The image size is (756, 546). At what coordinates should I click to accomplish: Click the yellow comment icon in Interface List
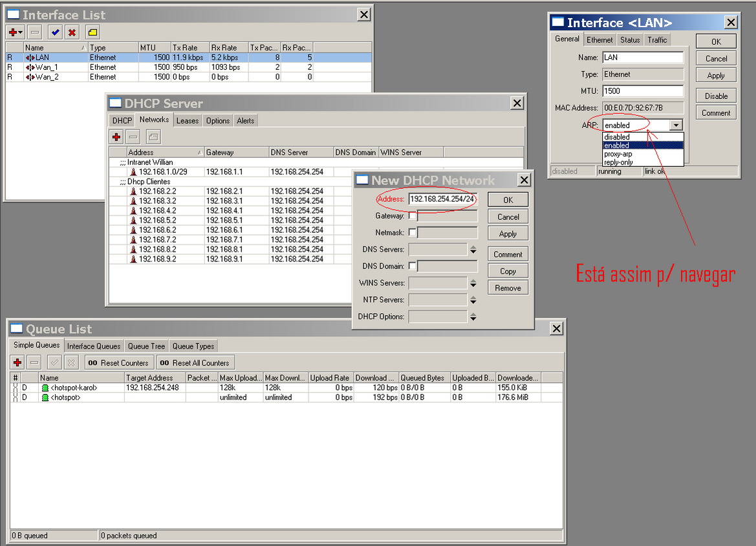(92, 32)
